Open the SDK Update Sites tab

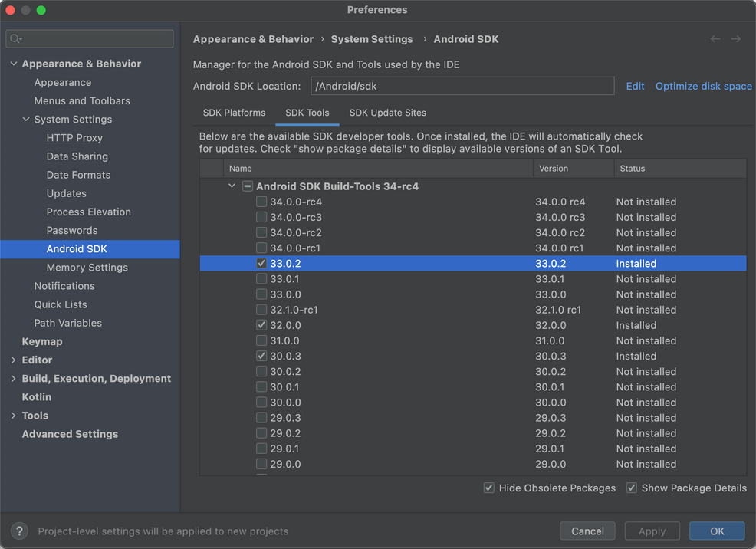388,113
